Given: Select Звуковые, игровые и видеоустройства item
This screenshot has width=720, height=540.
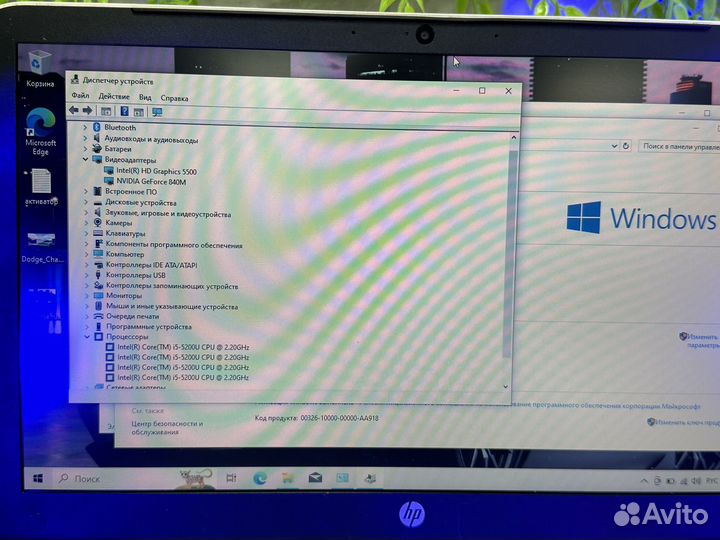Looking at the screenshot, I should click(168, 214).
